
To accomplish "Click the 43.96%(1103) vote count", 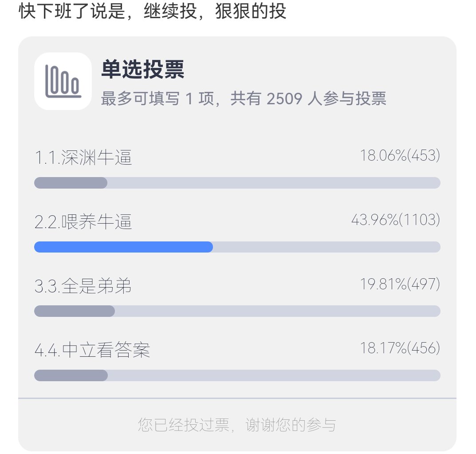I will click(x=395, y=220).
